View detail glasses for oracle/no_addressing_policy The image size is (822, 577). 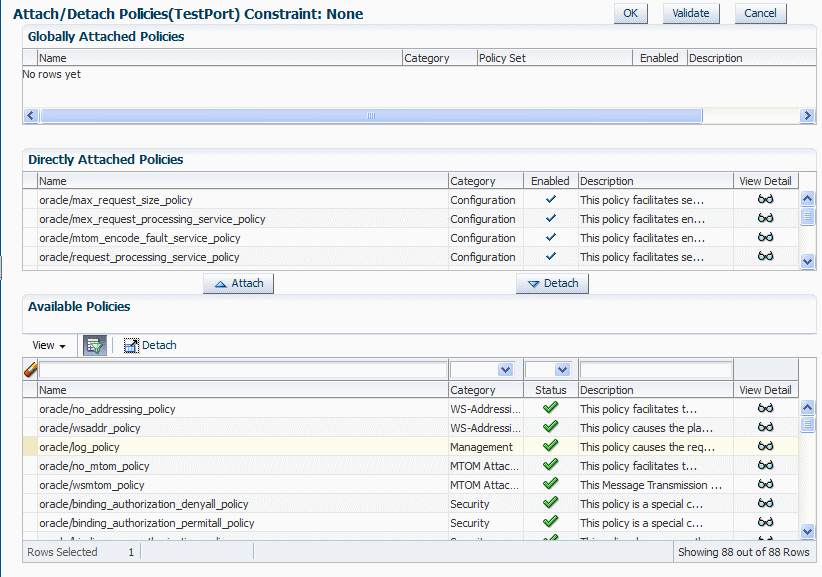click(765, 408)
